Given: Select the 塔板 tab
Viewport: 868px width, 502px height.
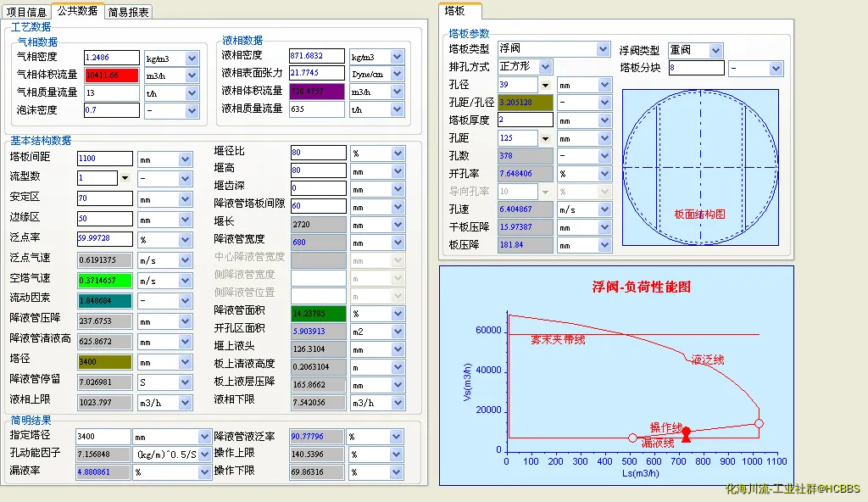Looking at the screenshot, I should pos(454,11).
